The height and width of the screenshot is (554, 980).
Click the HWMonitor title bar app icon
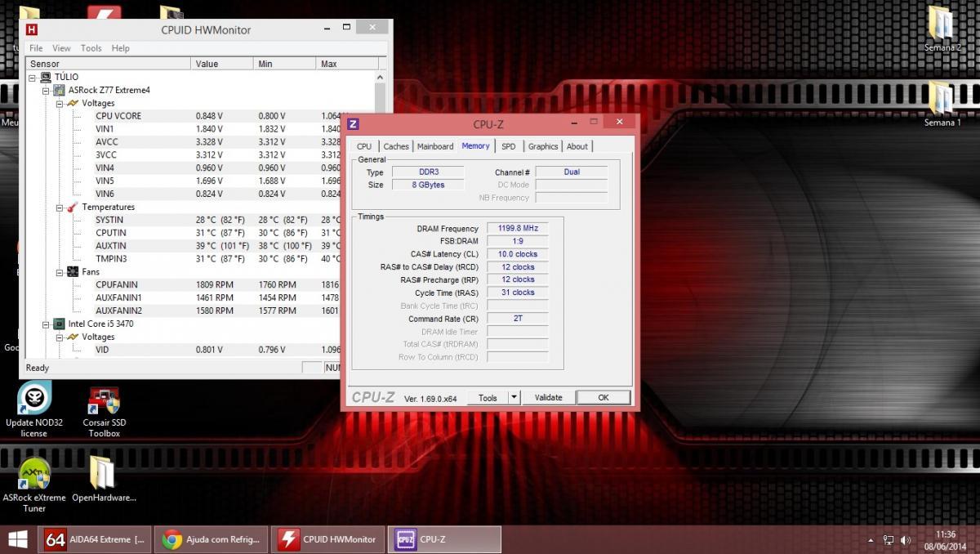coord(32,29)
